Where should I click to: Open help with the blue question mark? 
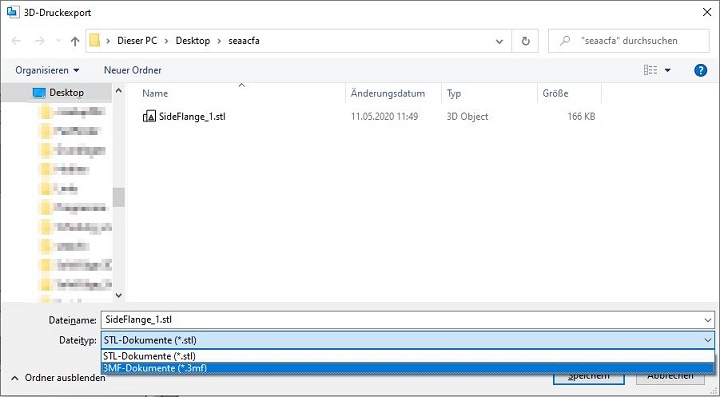pos(700,71)
